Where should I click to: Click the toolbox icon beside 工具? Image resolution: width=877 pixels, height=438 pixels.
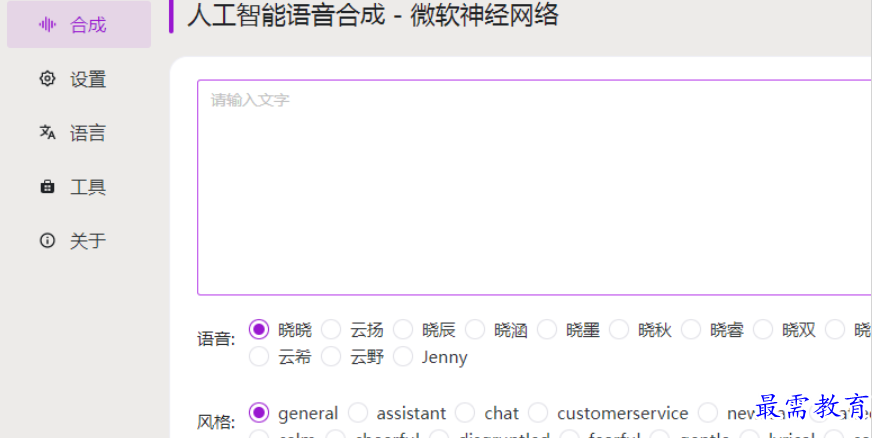[48, 187]
